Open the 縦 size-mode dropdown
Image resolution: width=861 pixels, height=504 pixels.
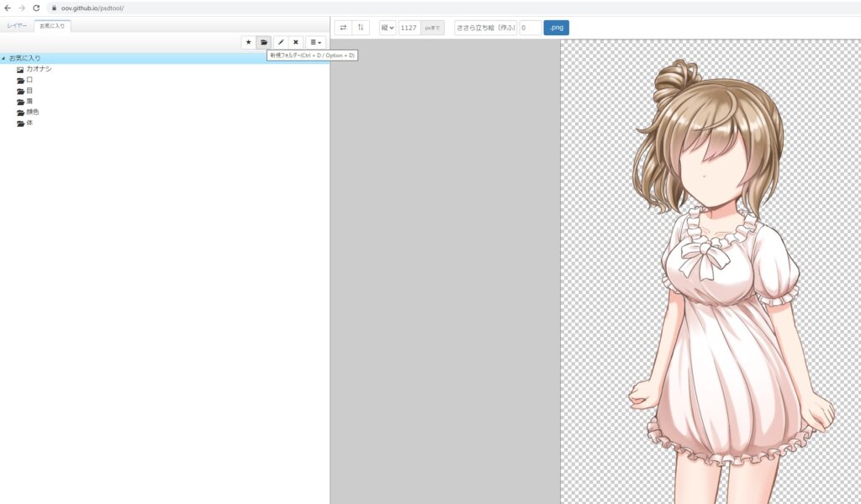388,28
